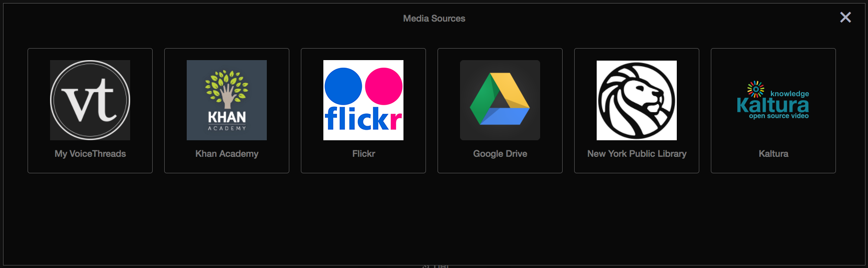This screenshot has height=268, width=868.
Task: Click the 'Flickr' caption text
Action: pos(363,154)
